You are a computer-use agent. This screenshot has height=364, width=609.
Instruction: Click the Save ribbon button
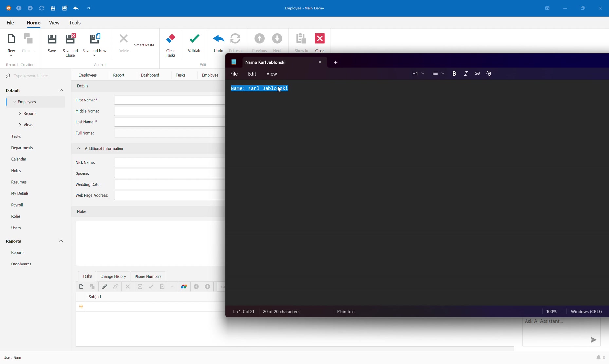52,43
